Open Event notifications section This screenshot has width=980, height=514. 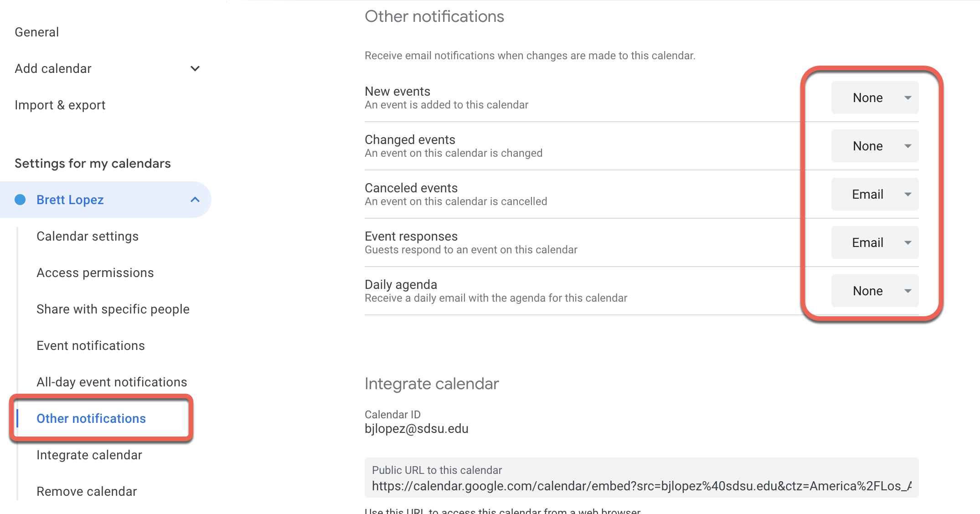91,346
